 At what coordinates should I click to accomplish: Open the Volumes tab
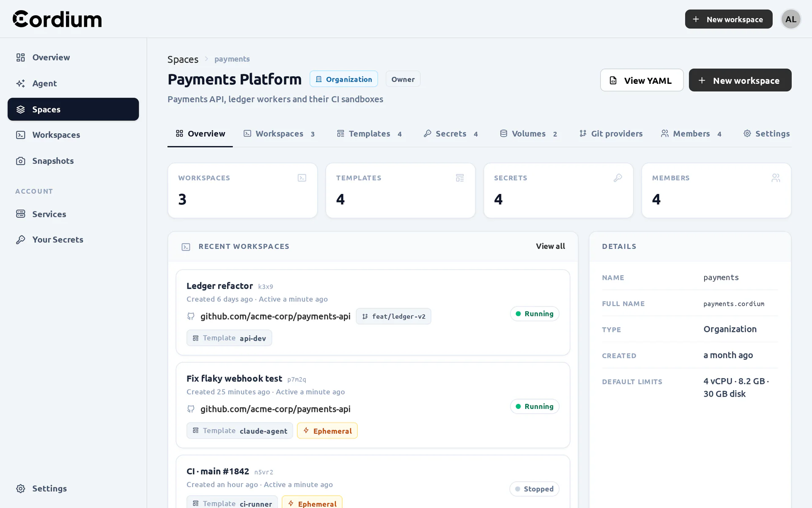pyautogui.click(x=529, y=134)
